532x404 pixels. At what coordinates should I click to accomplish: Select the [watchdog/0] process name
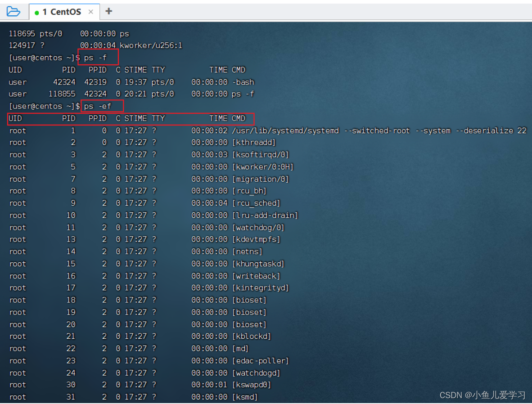(x=258, y=228)
